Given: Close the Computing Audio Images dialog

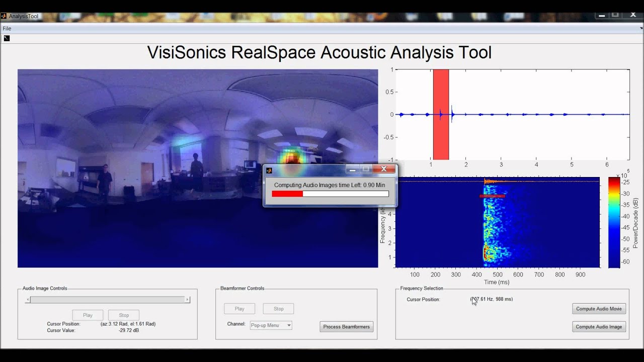Looking at the screenshot, I should pyautogui.click(x=384, y=169).
